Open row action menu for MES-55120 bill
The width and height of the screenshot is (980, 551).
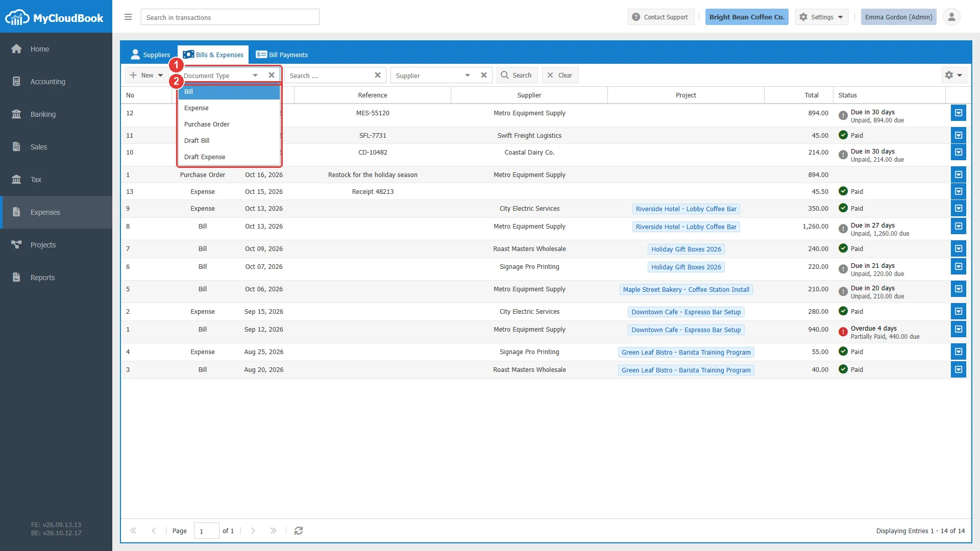[959, 113]
